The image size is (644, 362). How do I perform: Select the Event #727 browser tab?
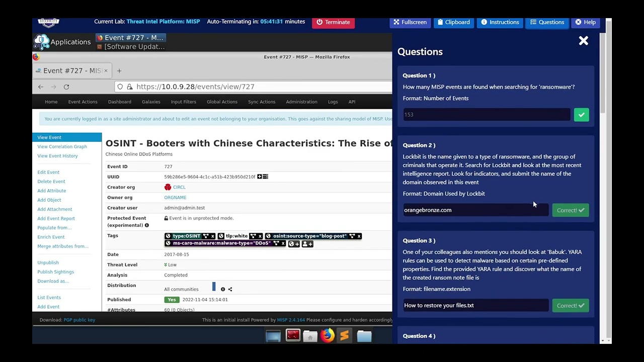(x=72, y=71)
